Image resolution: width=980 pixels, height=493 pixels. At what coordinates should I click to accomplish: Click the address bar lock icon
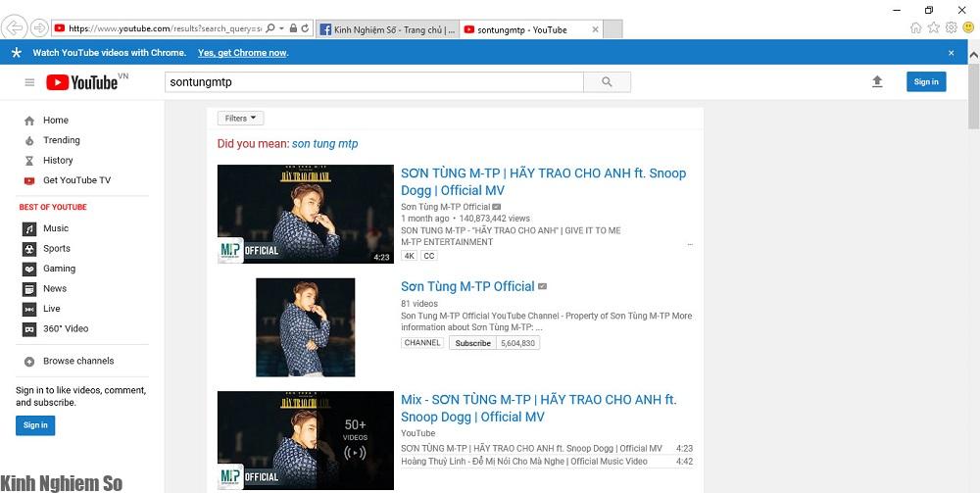coord(293,28)
